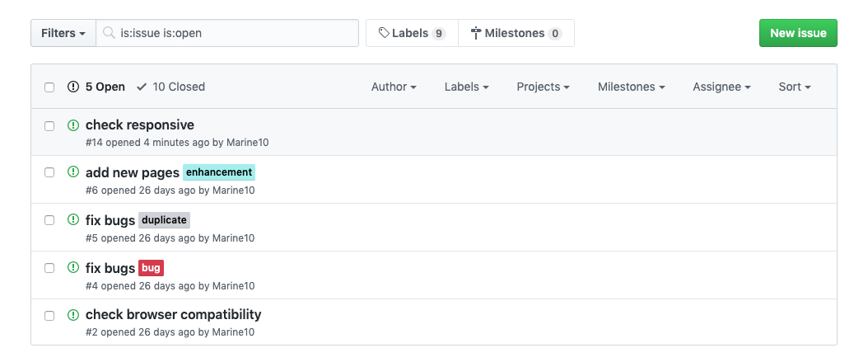Click the open-issue icon for issue #4

[x=73, y=267]
